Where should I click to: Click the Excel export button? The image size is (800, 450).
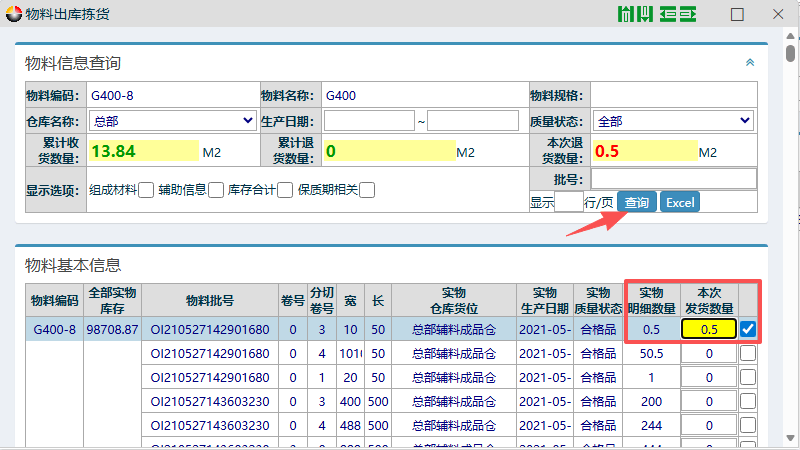pyautogui.click(x=679, y=203)
